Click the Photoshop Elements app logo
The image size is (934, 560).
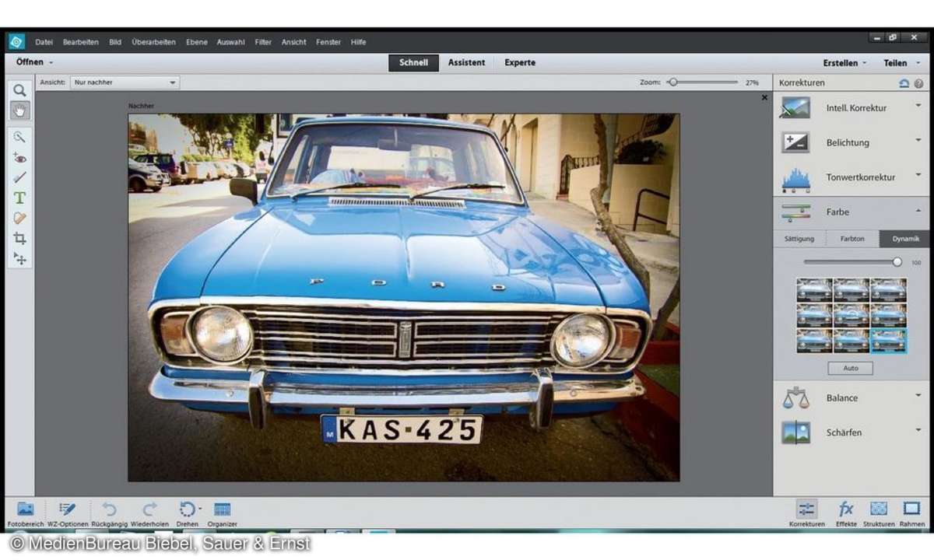[x=16, y=42]
